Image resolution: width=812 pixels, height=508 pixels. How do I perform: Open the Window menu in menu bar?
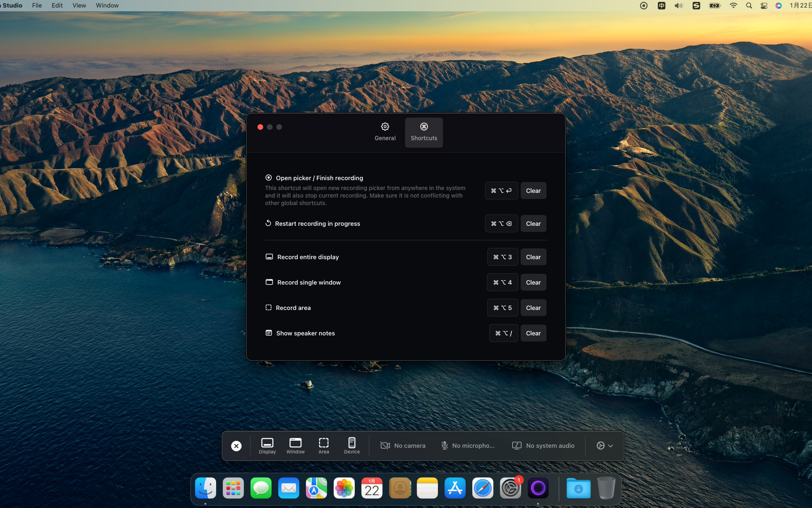(107, 5)
